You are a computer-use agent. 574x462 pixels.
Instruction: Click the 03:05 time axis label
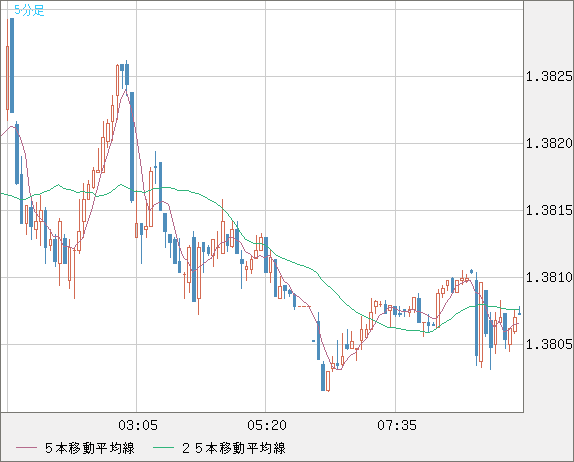point(138,425)
